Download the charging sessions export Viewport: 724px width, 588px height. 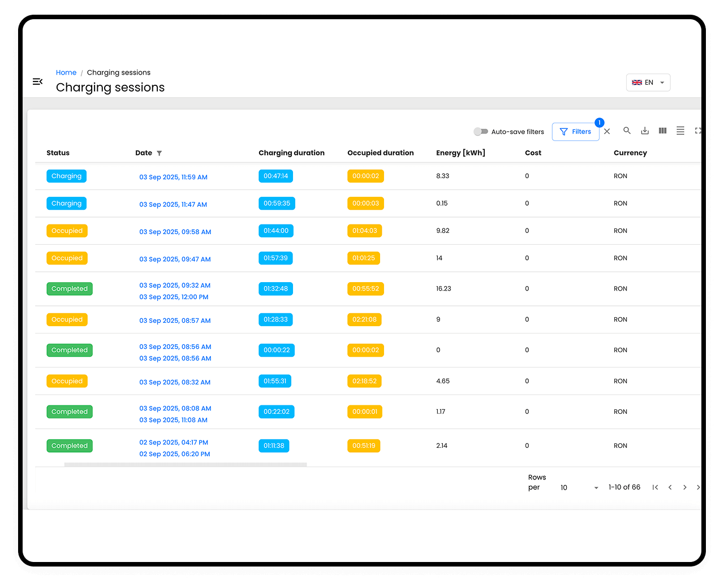[645, 131]
